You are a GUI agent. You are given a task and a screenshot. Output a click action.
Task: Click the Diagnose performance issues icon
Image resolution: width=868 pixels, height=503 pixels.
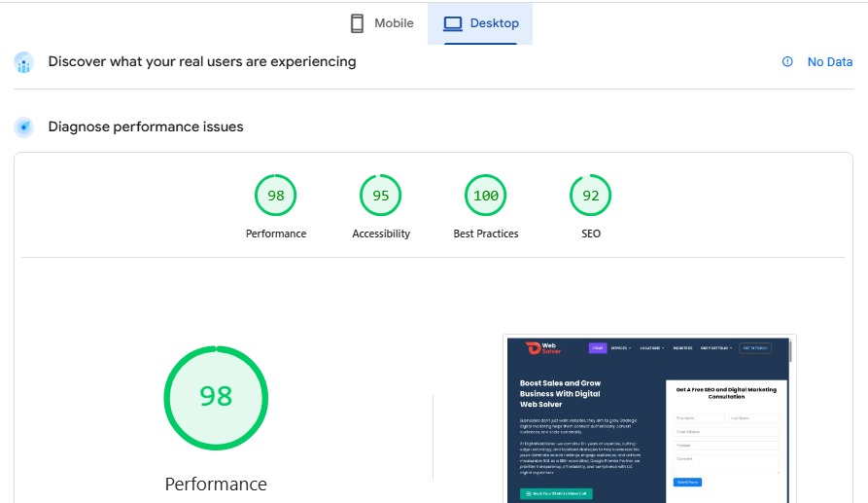(24, 127)
